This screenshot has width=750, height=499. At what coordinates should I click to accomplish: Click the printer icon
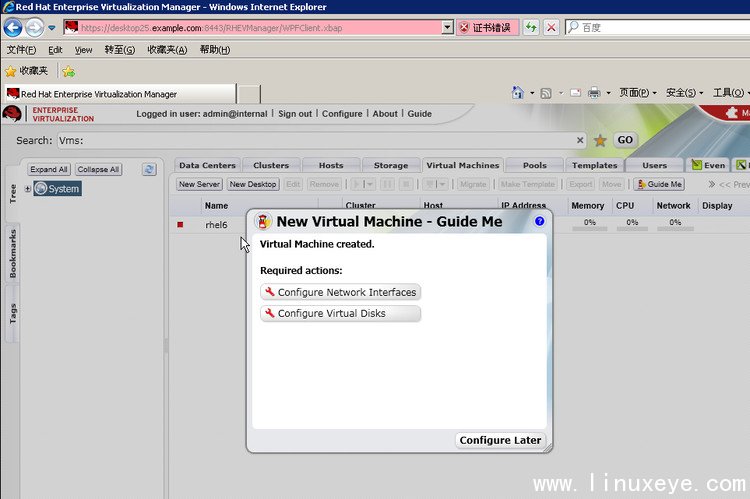coord(594,92)
